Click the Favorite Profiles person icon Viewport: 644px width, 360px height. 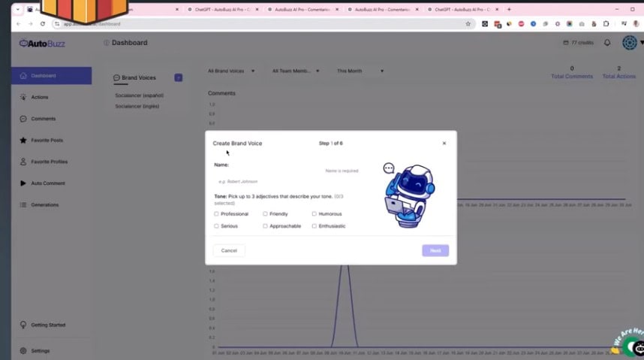(23, 162)
